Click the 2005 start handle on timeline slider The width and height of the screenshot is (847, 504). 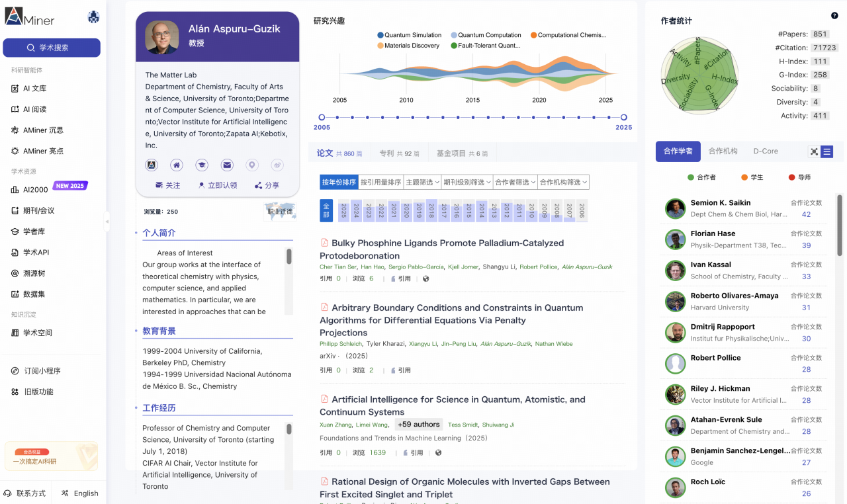pos(322,118)
